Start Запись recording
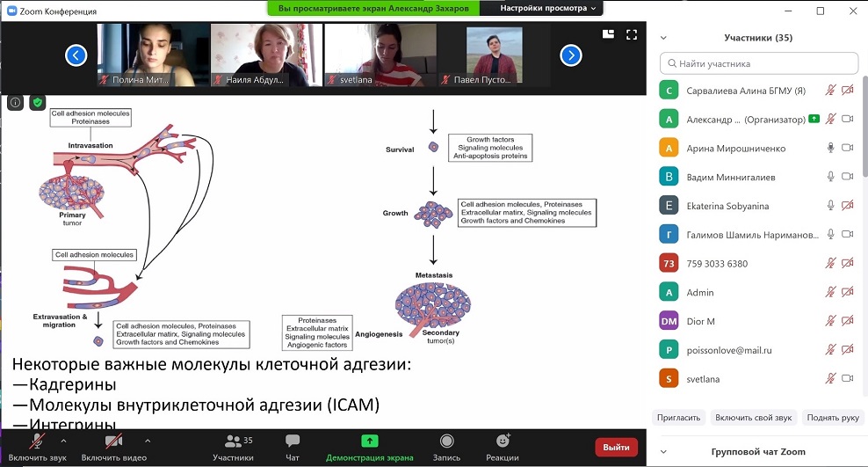 pos(446,448)
